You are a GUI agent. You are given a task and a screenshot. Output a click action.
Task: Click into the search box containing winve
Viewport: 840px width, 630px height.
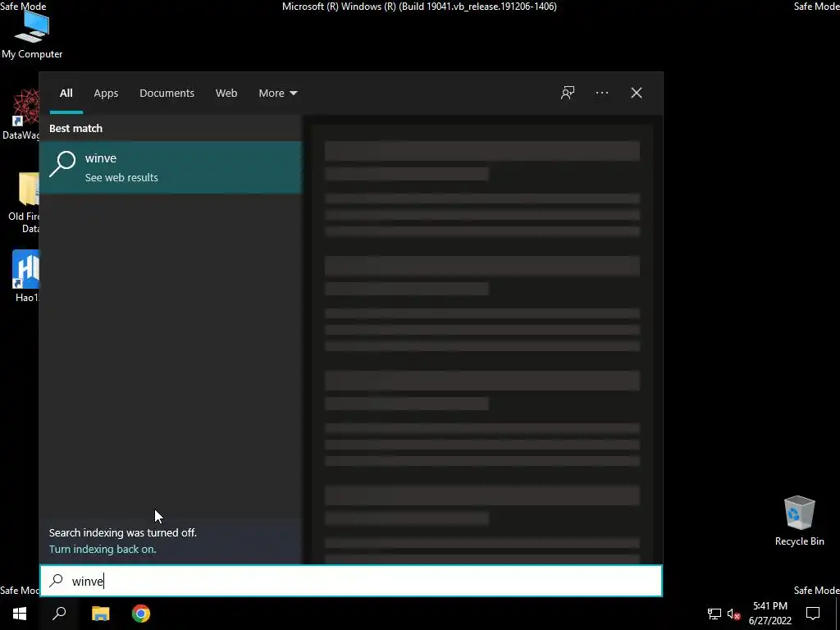click(x=351, y=581)
